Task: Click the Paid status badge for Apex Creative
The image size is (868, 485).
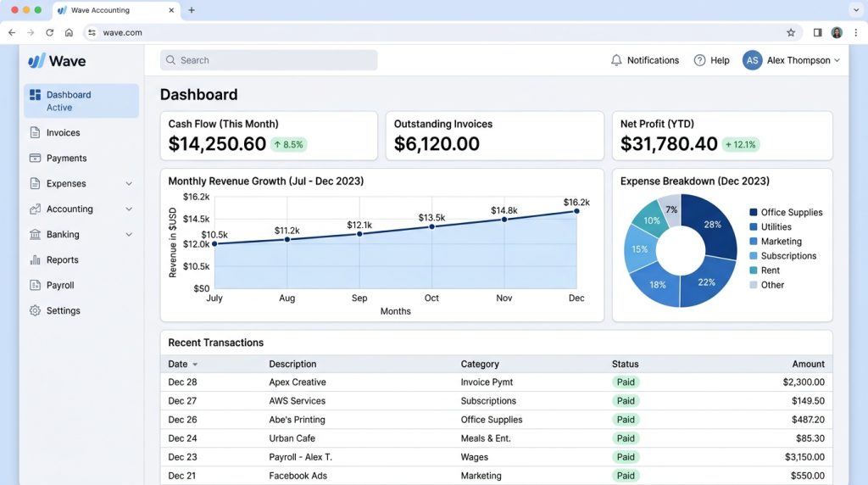Action: [x=626, y=382]
